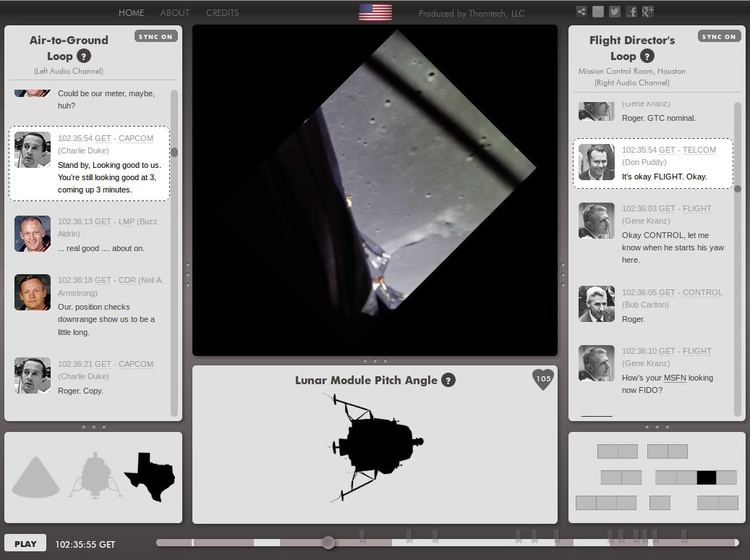Open the Facebook share icon

tap(631, 12)
